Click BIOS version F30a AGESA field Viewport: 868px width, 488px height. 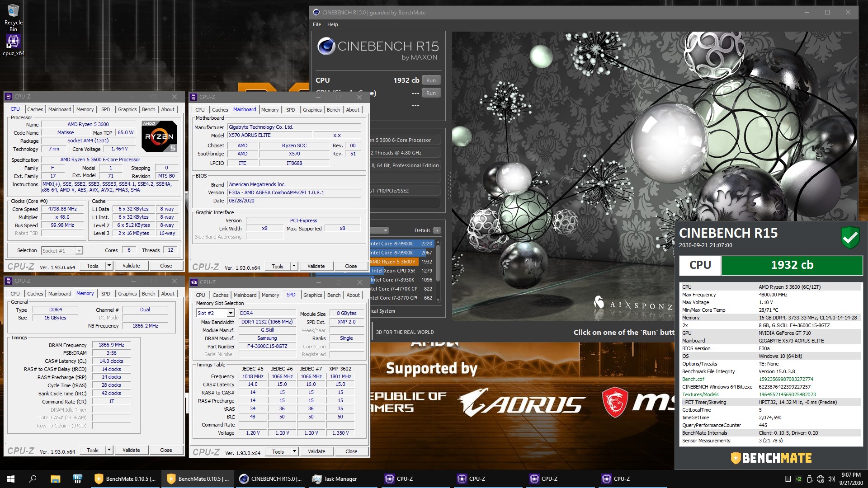point(294,192)
